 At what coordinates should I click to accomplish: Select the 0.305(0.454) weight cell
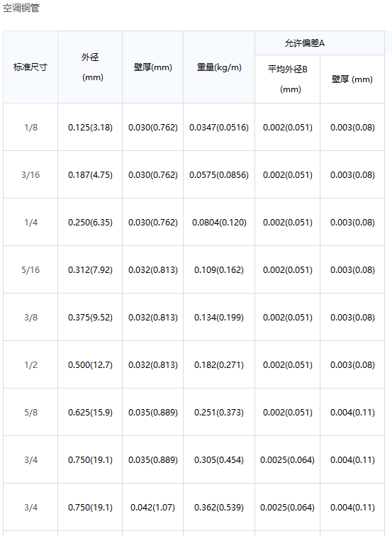click(219, 459)
